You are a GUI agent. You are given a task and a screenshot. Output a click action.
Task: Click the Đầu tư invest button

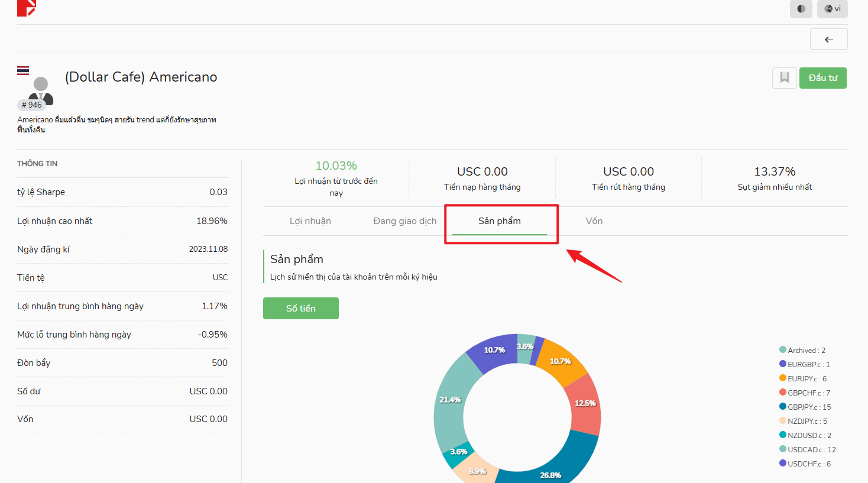pyautogui.click(x=823, y=78)
